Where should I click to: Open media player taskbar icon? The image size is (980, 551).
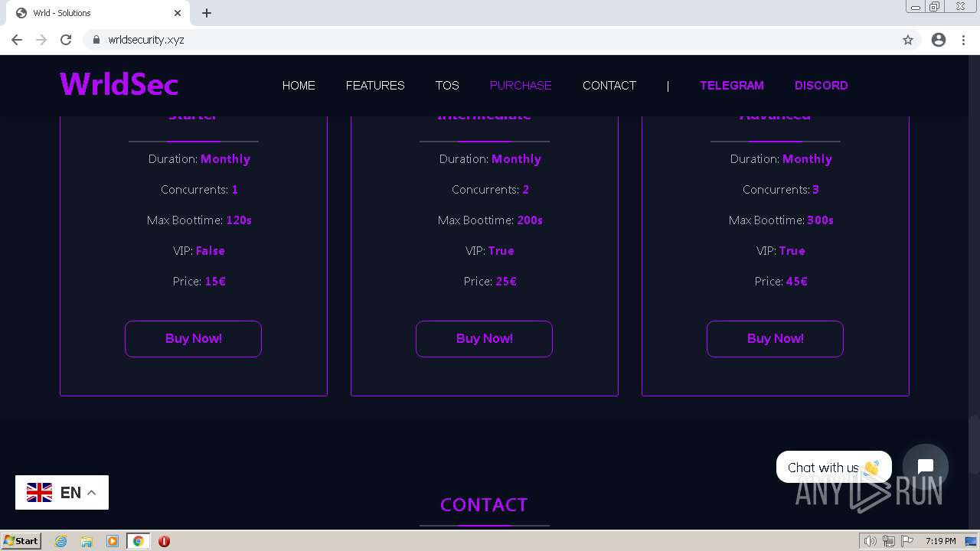click(x=113, y=541)
